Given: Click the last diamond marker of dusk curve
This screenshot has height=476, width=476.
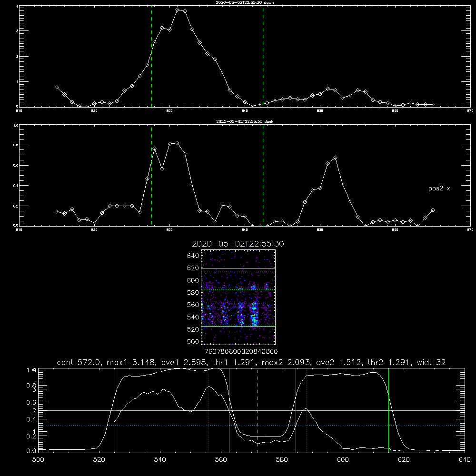Looking at the screenshot, I should pos(433,210).
